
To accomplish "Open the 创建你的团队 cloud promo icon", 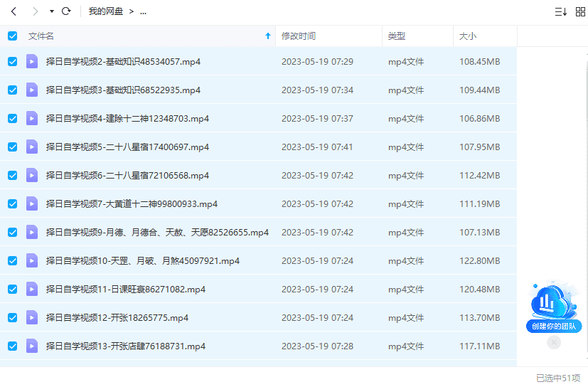I will 554,304.
